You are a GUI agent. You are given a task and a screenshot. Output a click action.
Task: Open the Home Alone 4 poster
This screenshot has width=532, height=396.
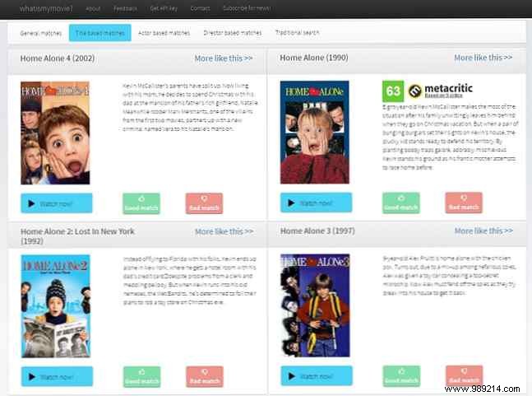(x=55, y=133)
